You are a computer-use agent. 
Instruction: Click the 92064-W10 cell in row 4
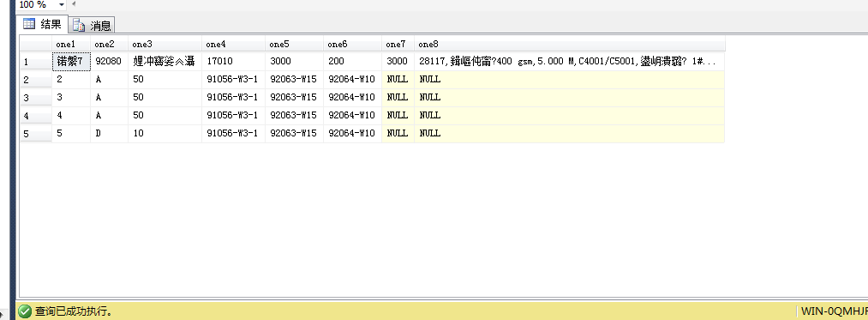click(x=353, y=116)
